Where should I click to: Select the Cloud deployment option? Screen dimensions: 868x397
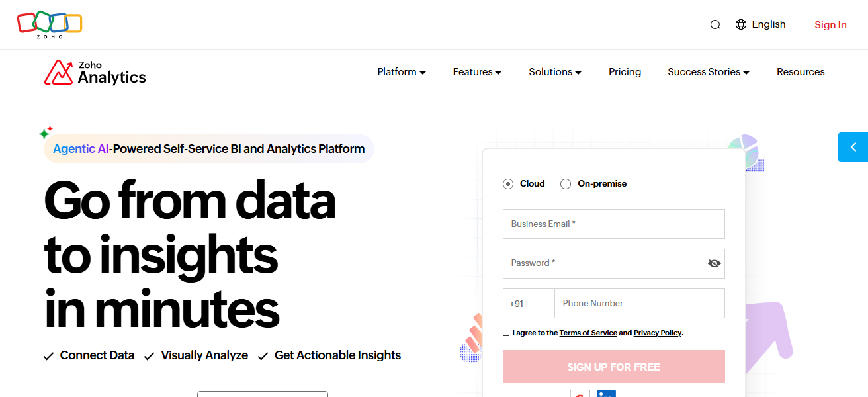coord(508,183)
